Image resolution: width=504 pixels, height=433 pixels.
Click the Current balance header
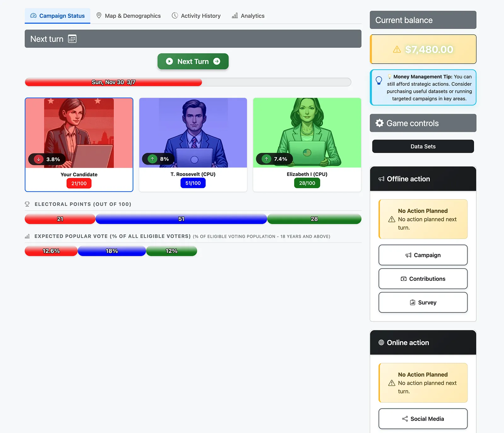click(423, 20)
